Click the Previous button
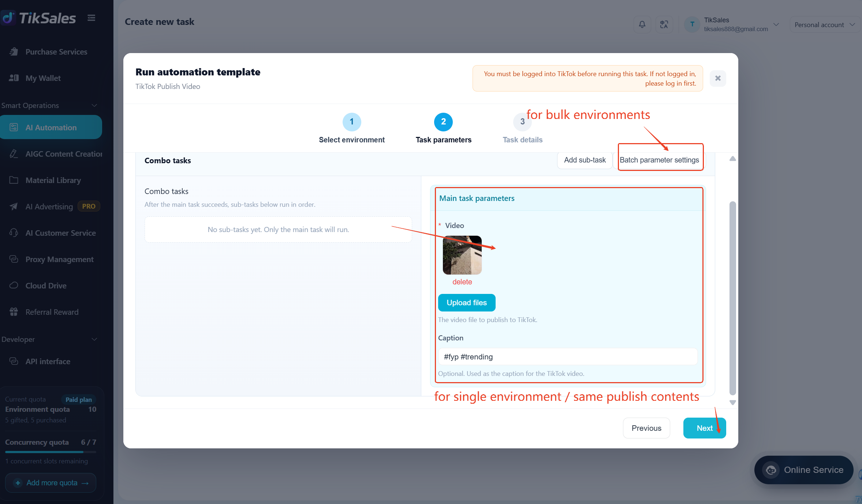862x504 pixels. click(646, 428)
